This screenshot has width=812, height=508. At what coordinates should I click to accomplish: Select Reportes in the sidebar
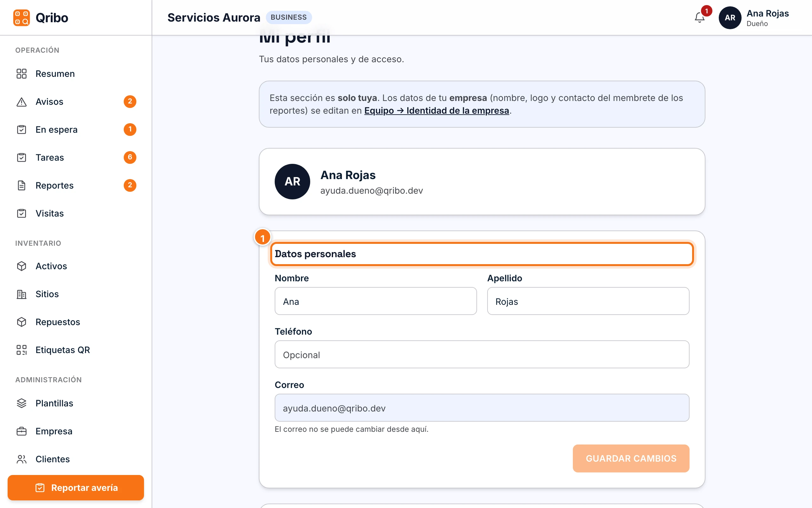click(76, 185)
